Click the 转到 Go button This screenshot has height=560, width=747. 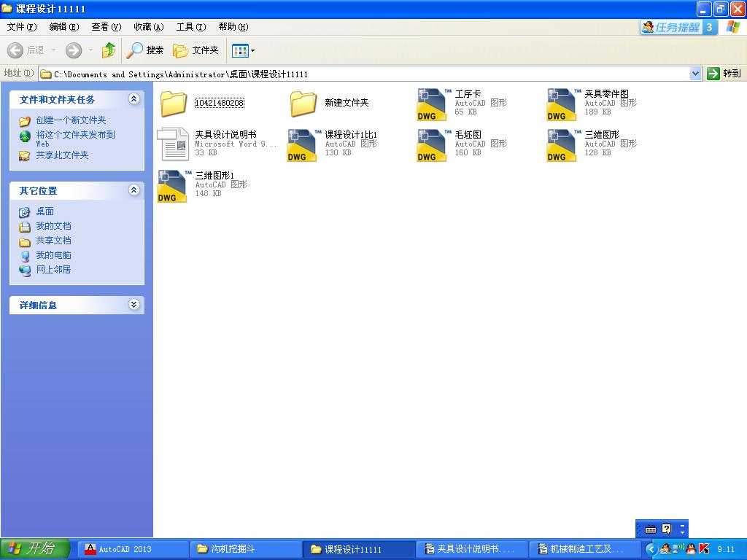click(x=724, y=74)
